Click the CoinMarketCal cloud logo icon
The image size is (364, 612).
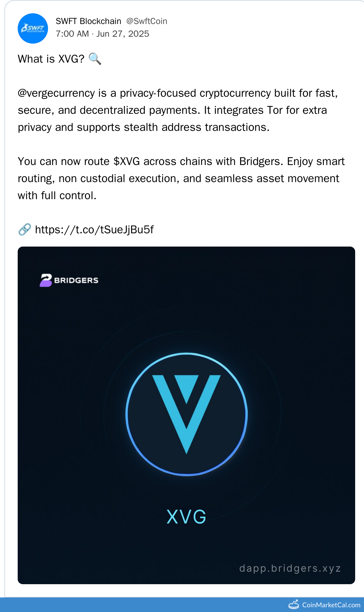tap(294, 605)
